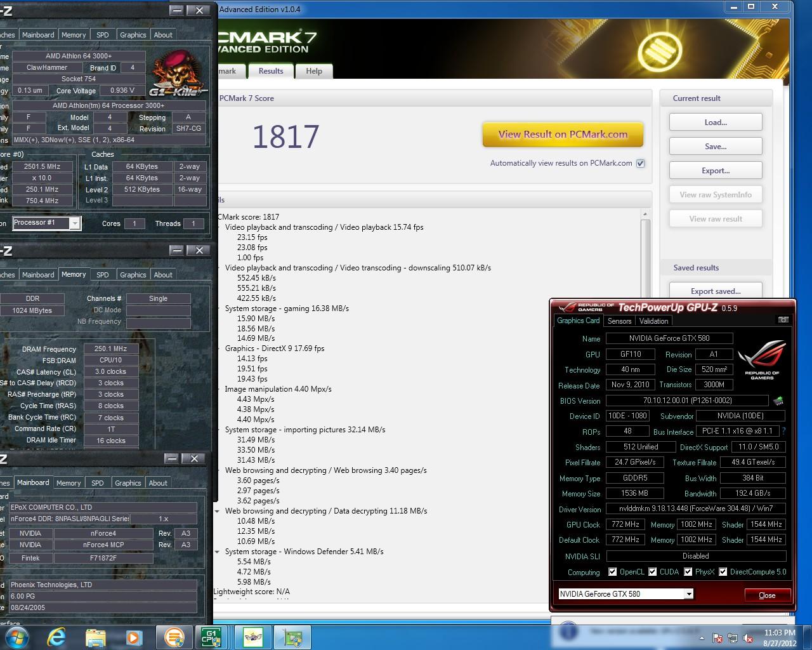Viewport: 812px width, 650px height.
Task: Click EPoX COMPUTER CO., LTD manufacturer field
Action: pos(103,507)
